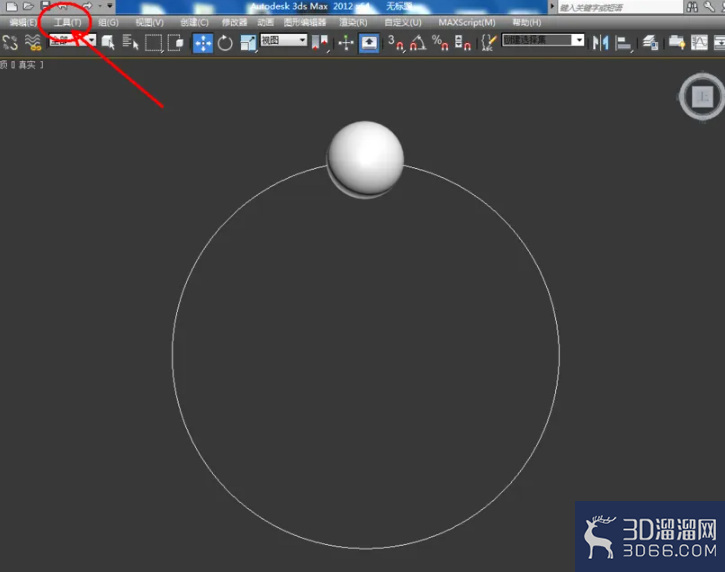Toggle the Spinner Snap button
This screenshot has width=725, height=572.
coord(462,43)
